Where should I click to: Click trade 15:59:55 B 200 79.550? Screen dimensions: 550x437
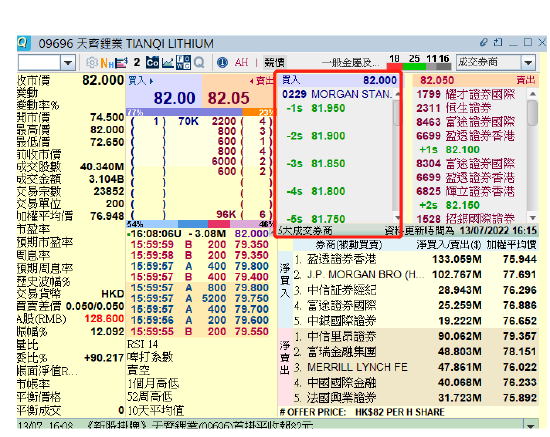[199, 331]
